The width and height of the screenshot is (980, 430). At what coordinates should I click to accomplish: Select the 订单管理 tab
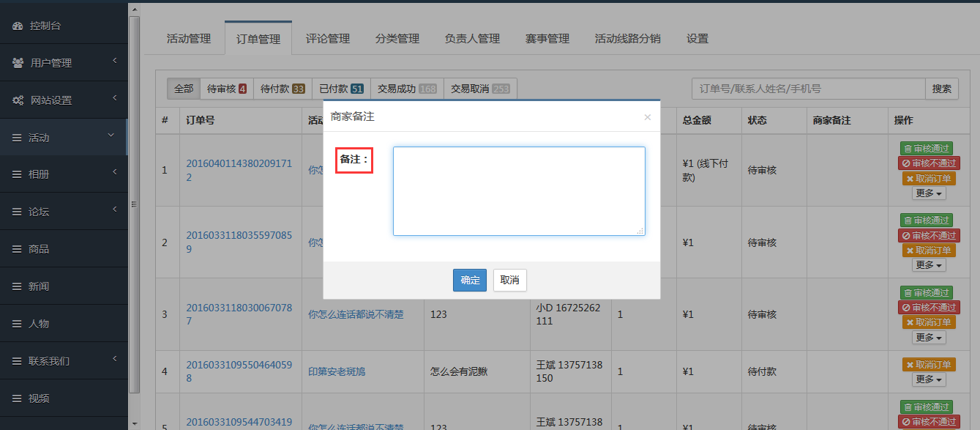coord(258,39)
